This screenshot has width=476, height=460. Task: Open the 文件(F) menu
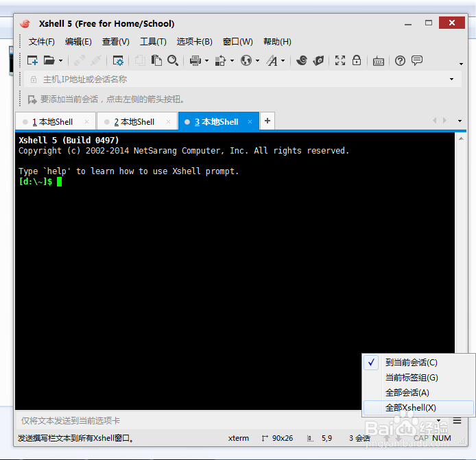pos(42,42)
